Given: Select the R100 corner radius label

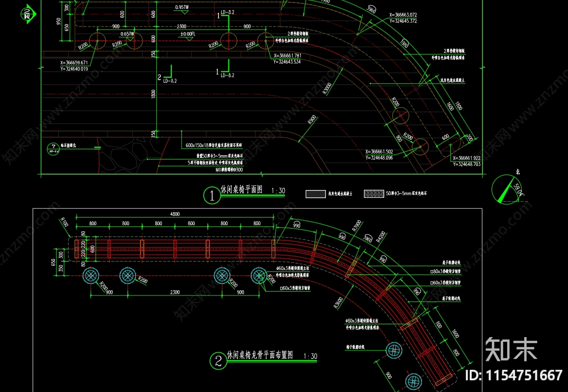Looking at the screenshot, I should (64, 222).
